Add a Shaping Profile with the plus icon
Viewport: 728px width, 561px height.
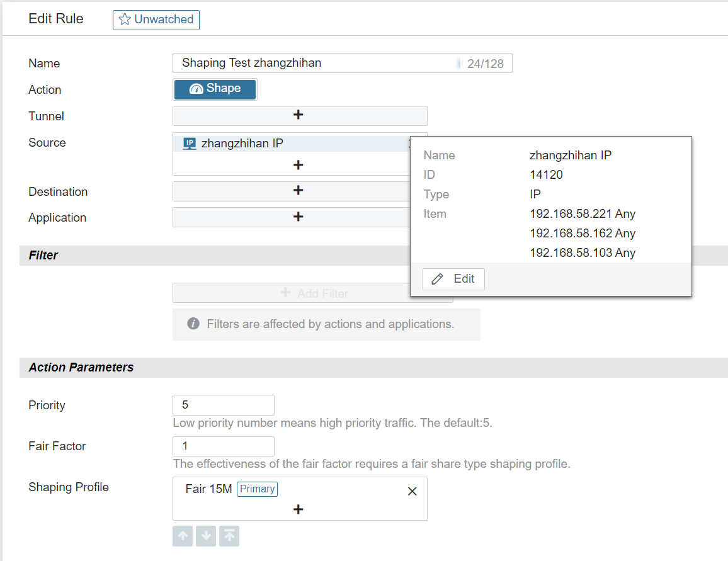point(299,509)
